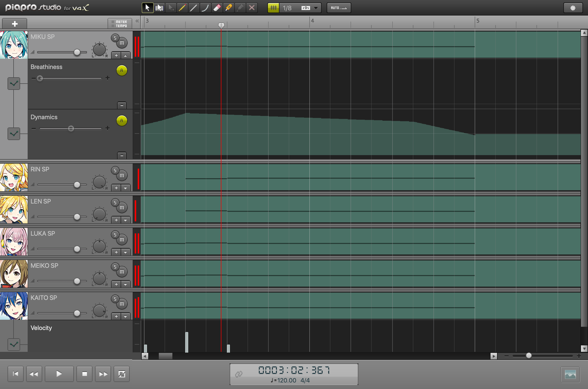Add parameter lane to RIN SP
This screenshot has height=389, width=588.
(x=116, y=188)
